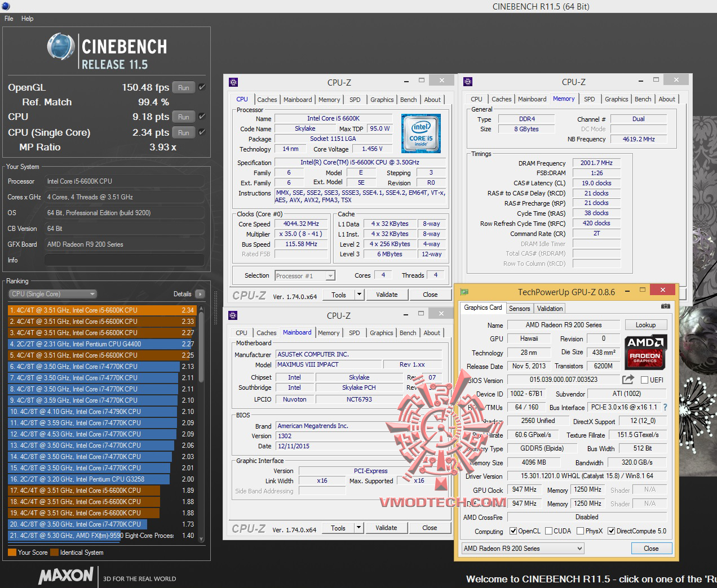Screen dimensions: 717x588
Task: Click the Tools button in the CPU-Z CPU window
Action: click(x=339, y=295)
